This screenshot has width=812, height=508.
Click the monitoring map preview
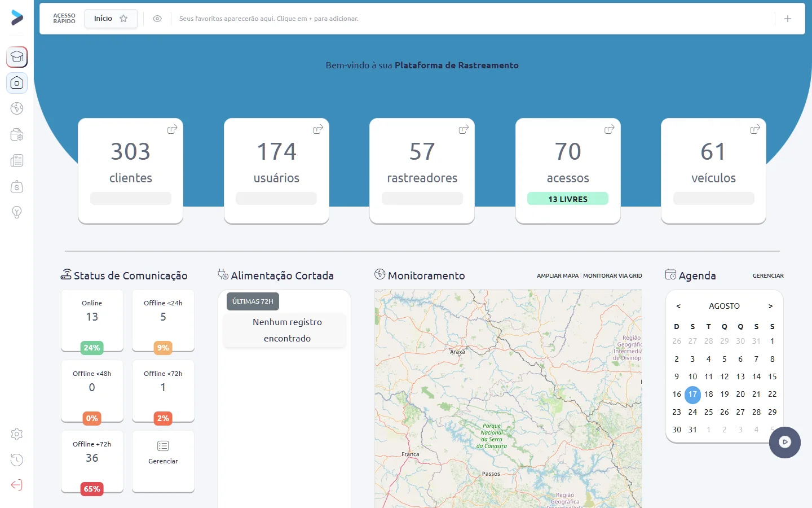[508, 398]
